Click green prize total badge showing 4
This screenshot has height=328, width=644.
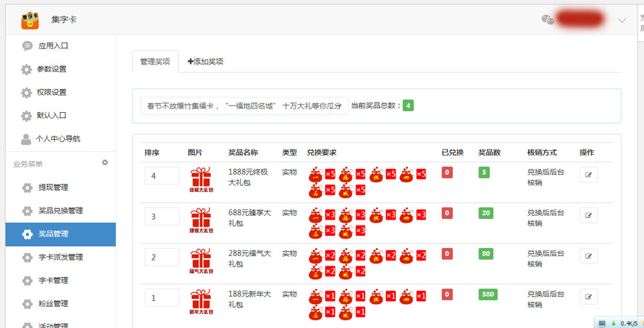408,106
